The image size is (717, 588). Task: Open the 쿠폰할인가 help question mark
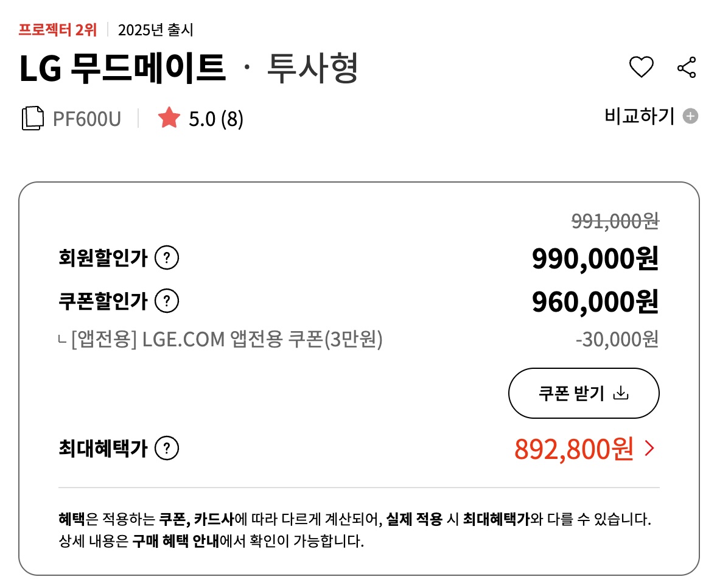tap(167, 301)
